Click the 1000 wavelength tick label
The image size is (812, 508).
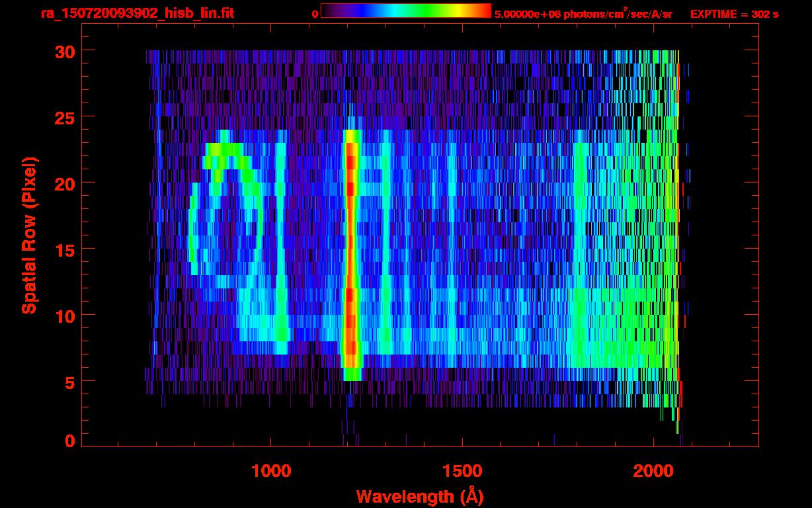[271, 471]
